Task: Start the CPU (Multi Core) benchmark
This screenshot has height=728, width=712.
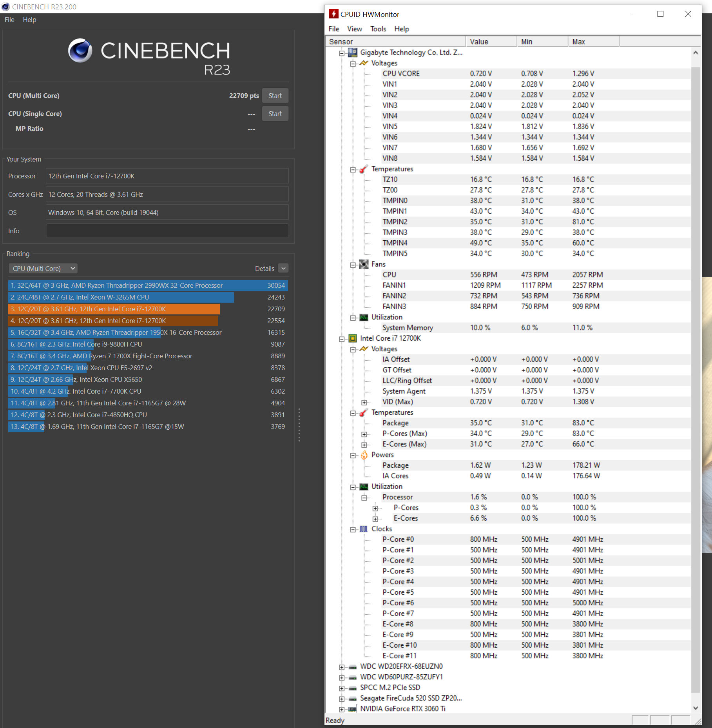Action: [x=275, y=96]
